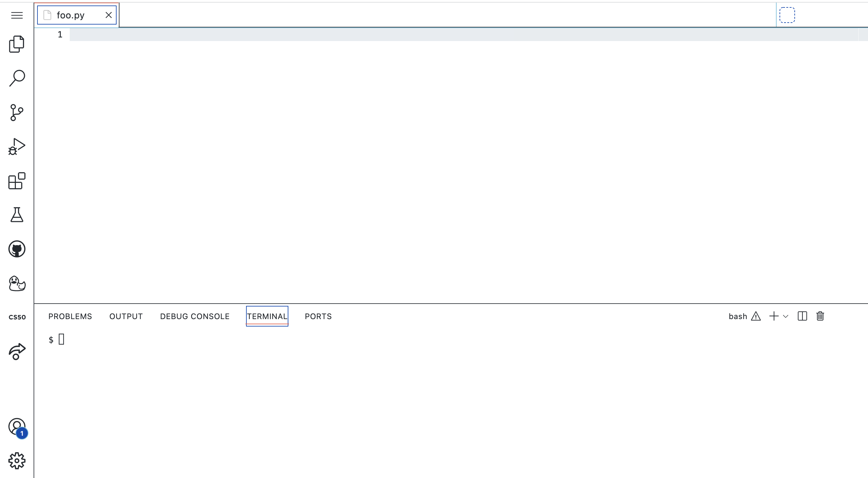This screenshot has width=868, height=478.
Task: Split the terminal pane
Action: pyautogui.click(x=802, y=316)
